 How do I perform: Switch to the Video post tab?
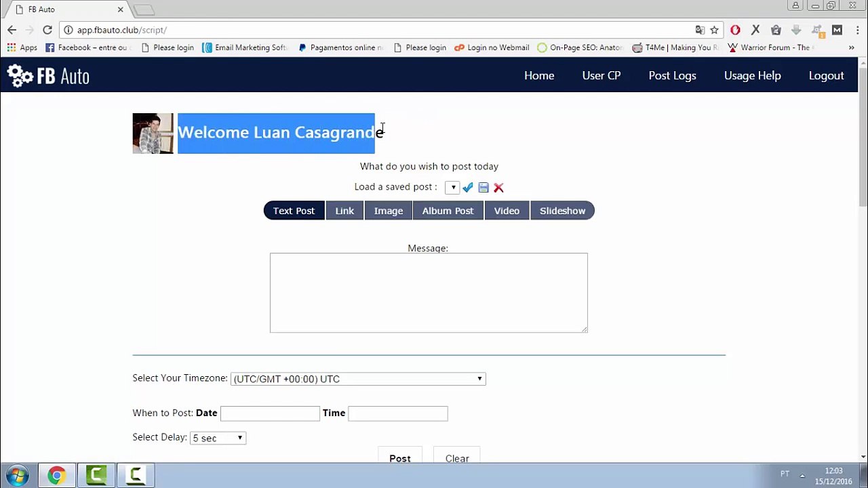click(507, 211)
